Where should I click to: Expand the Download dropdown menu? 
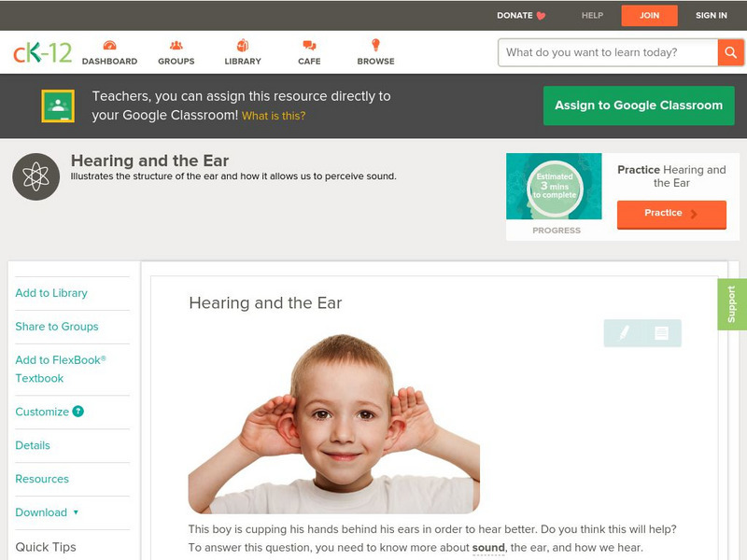(47, 512)
